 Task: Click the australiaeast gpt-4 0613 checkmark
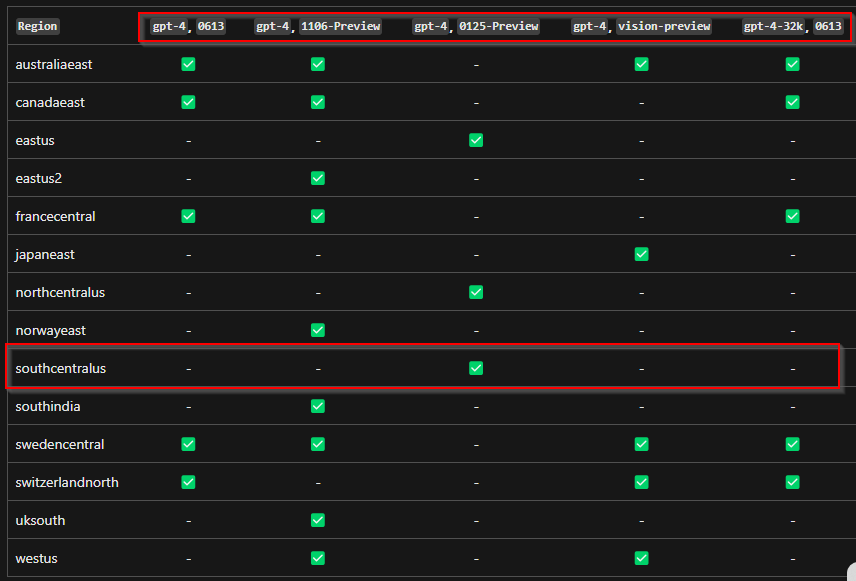(x=188, y=64)
